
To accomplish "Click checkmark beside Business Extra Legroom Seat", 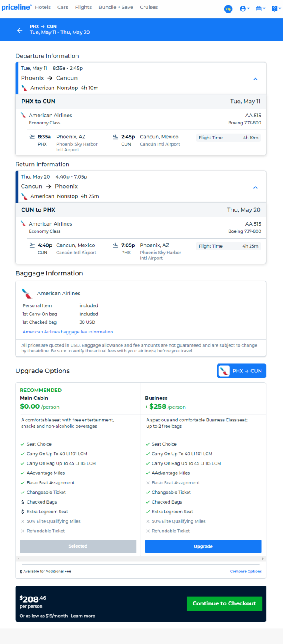I will pos(147,512).
